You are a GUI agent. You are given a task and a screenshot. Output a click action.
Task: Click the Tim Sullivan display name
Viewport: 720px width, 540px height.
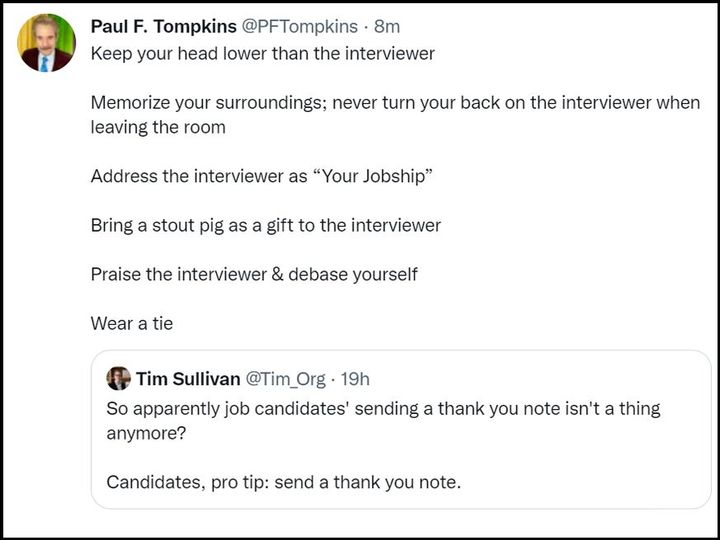click(187, 378)
